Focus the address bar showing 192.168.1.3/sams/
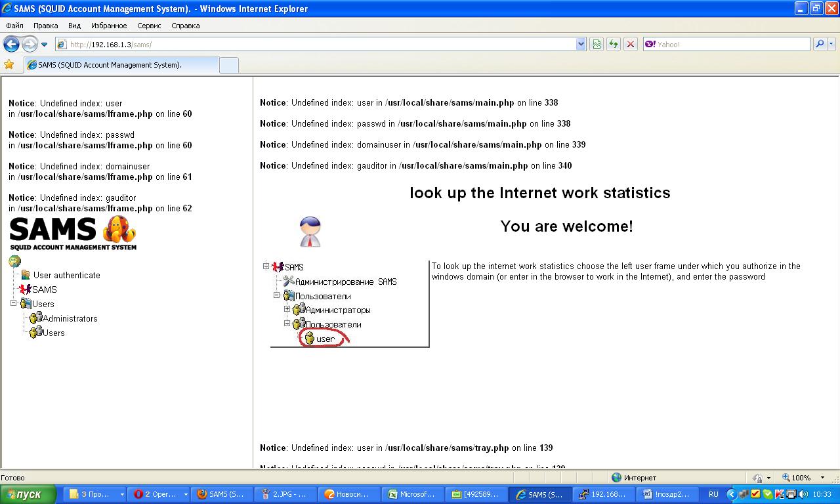Viewport: 840px width, 504px height. 316,44
